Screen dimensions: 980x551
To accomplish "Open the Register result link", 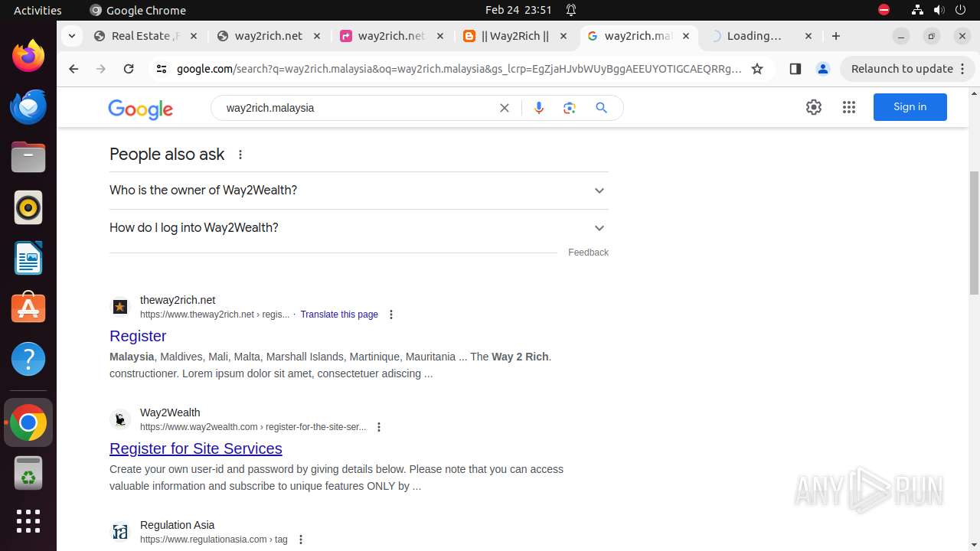I will [138, 336].
